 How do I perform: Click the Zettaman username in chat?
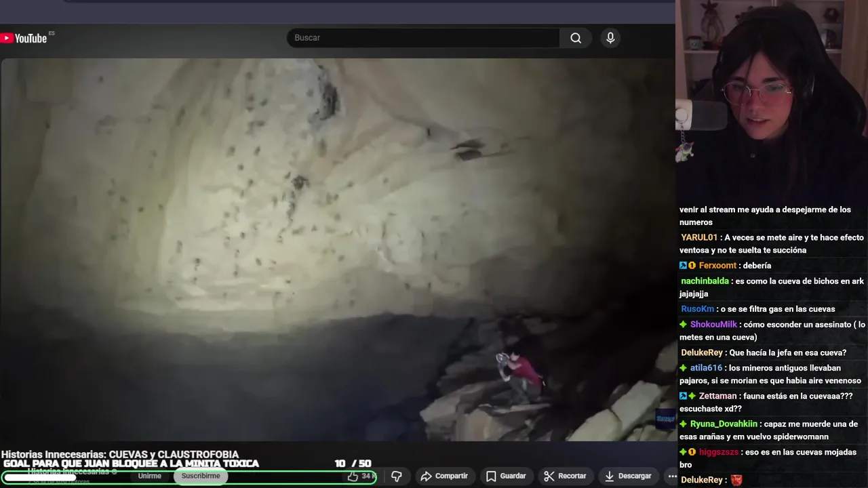click(x=717, y=396)
